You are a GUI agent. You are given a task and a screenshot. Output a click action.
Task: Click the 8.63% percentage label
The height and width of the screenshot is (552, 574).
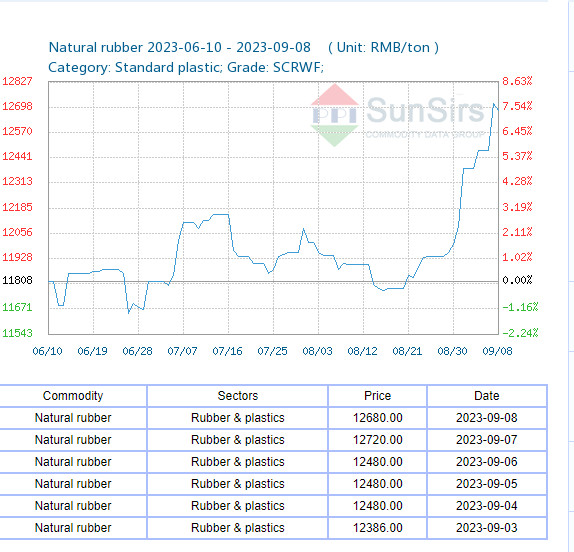pyautogui.click(x=517, y=81)
